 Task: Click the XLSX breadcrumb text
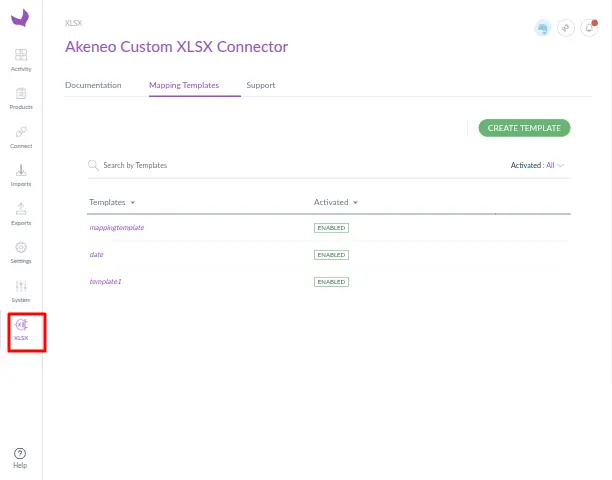(x=73, y=23)
